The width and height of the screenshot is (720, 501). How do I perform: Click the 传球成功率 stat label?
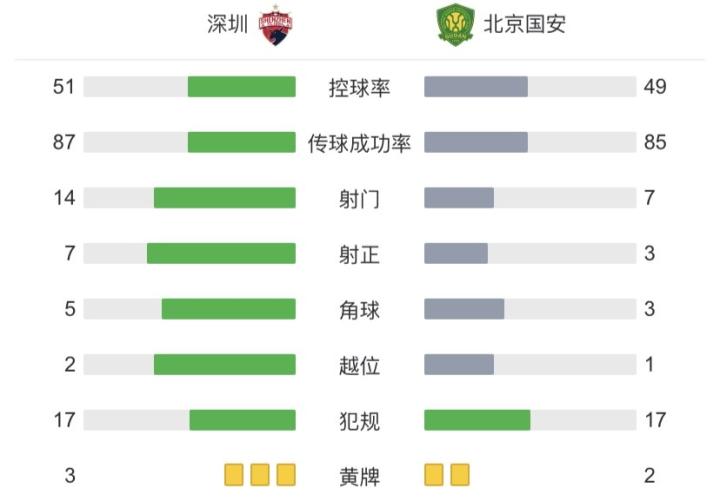pyautogui.click(x=360, y=143)
